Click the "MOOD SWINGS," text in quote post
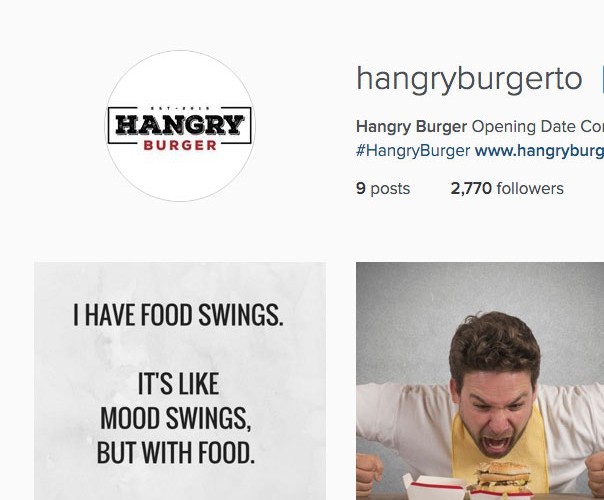The image size is (604, 500). [x=176, y=418]
